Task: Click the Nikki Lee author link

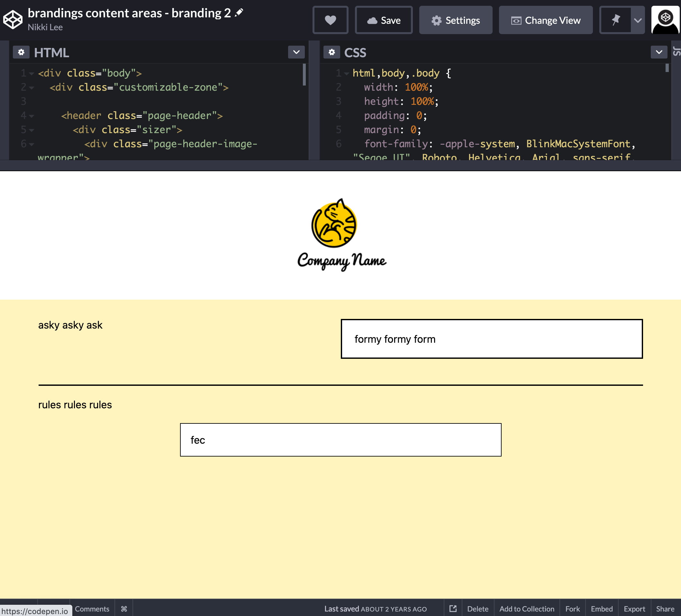Action: point(45,27)
